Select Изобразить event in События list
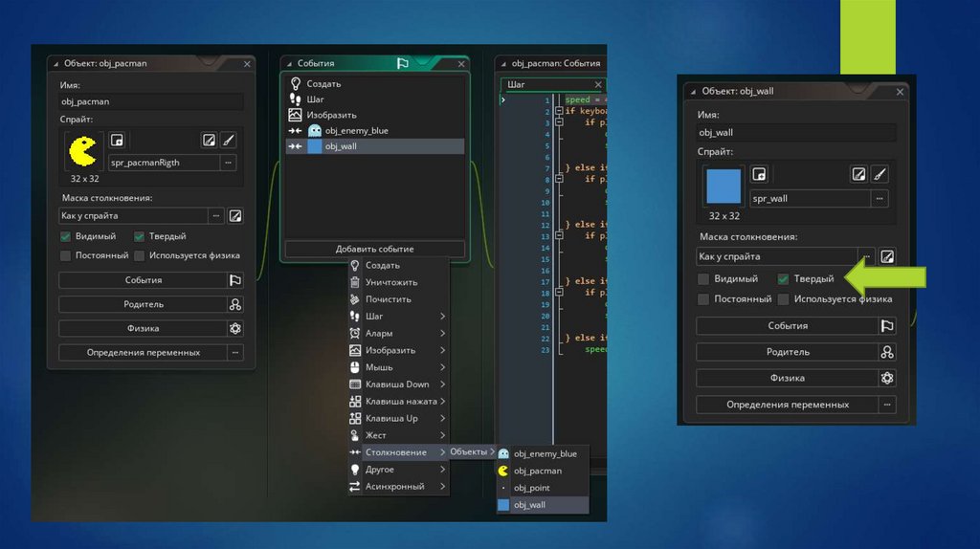 tap(375, 115)
